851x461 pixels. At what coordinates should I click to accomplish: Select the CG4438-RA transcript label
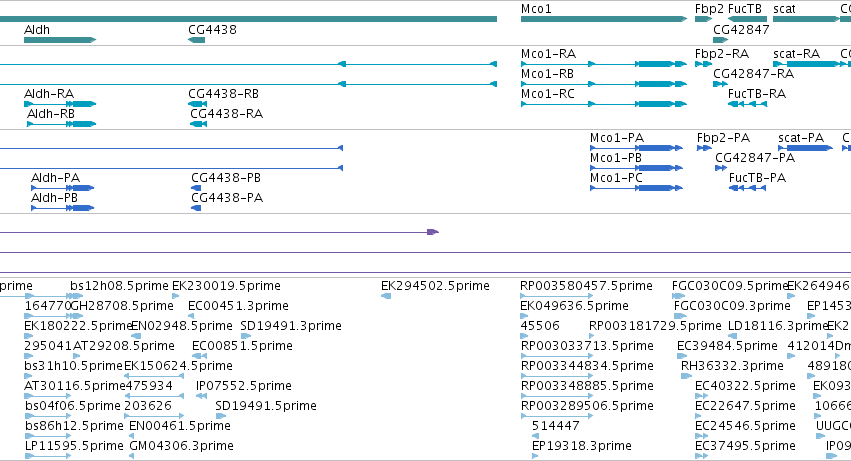(x=226, y=114)
